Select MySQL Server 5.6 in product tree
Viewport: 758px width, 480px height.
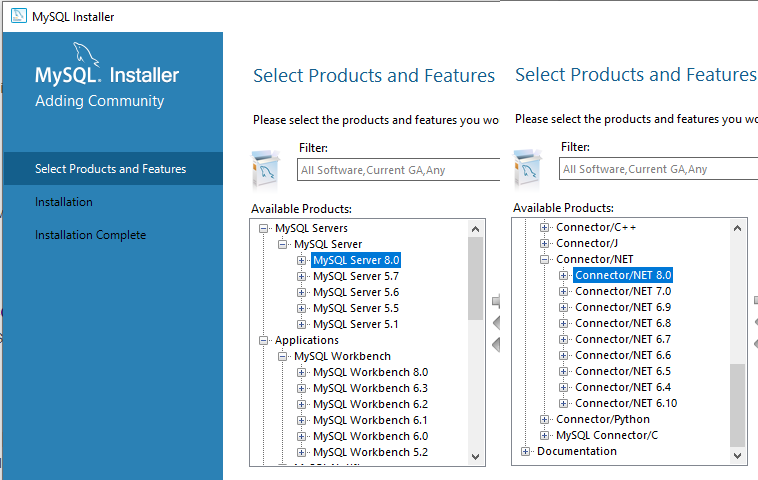point(356,292)
